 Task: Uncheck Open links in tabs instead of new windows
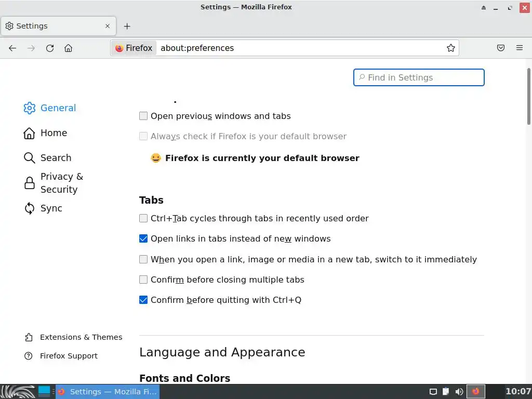point(143,238)
